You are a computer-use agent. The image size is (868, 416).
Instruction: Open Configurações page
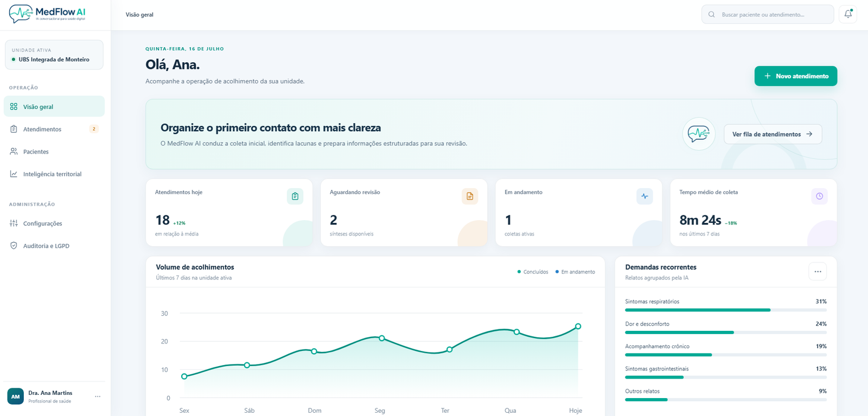(x=54, y=223)
